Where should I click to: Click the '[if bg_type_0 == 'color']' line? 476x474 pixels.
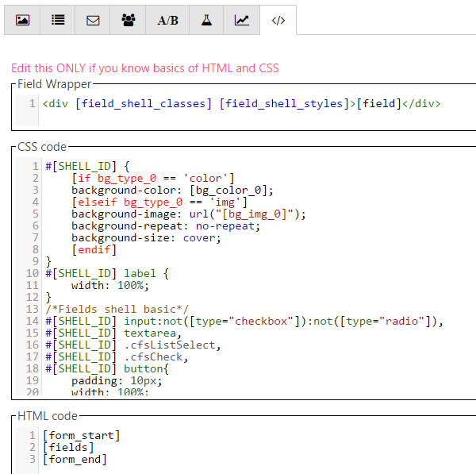click(x=153, y=178)
